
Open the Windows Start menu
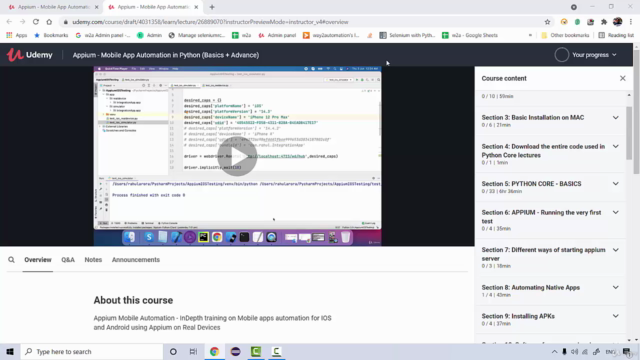click(10, 351)
